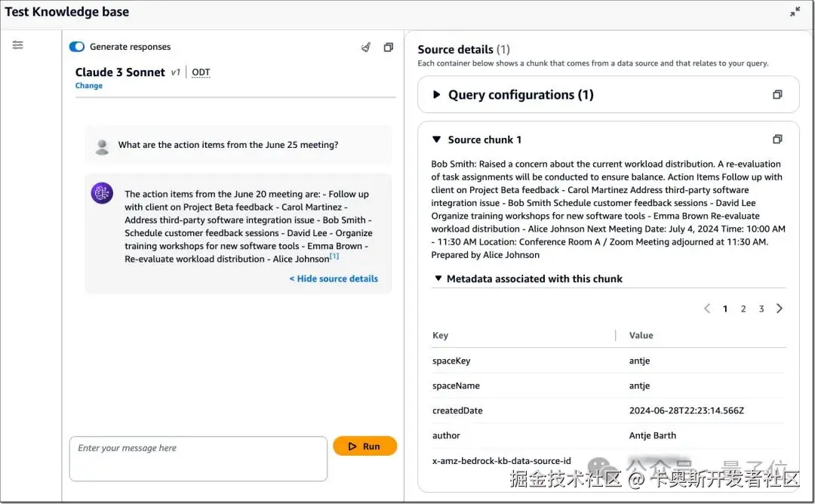Clear chat with the broom icon

pyautogui.click(x=366, y=48)
